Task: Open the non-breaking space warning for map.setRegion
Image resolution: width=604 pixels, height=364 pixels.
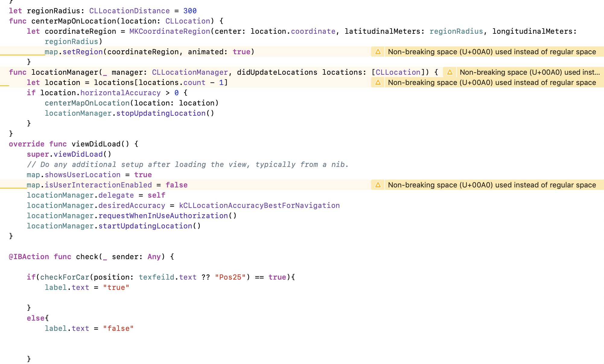Action: (x=492, y=52)
